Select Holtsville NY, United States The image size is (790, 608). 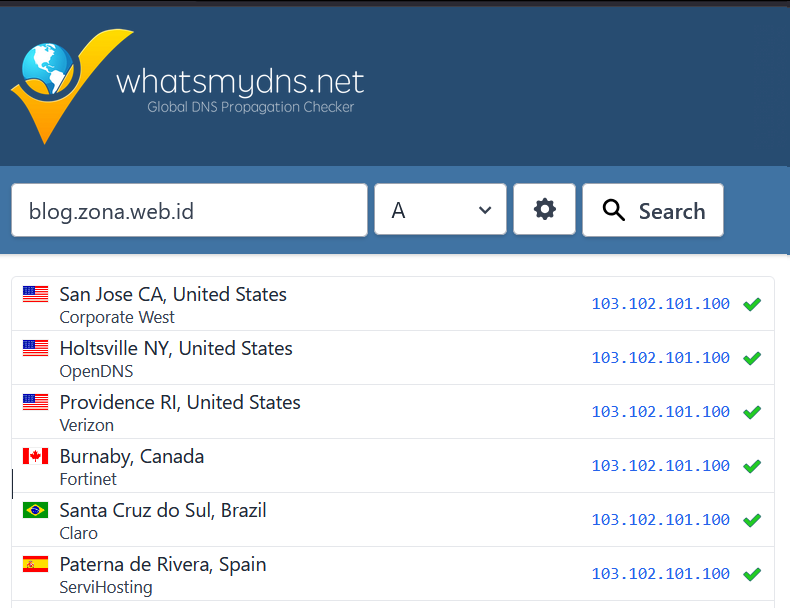176,348
